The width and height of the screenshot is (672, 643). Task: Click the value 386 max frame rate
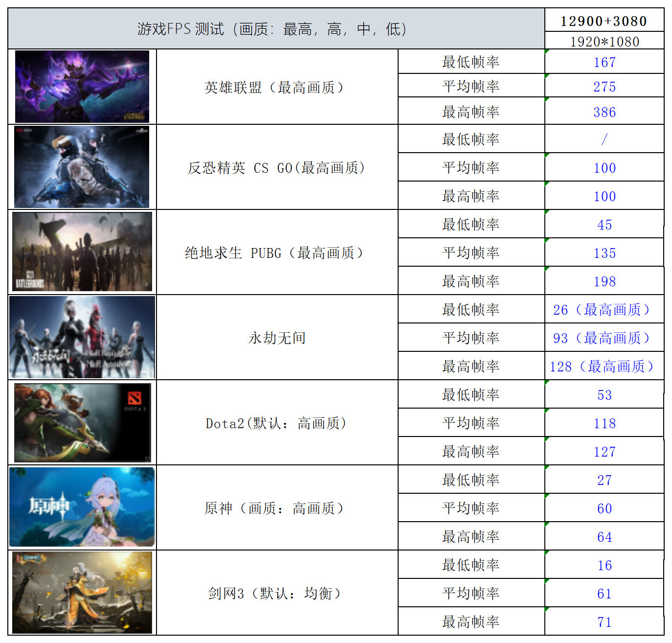[x=605, y=112]
